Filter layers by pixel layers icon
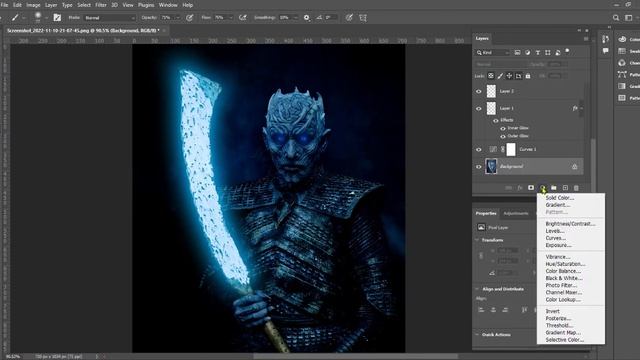Image resolution: width=640 pixels, height=360 pixels. (x=518, y=52)
